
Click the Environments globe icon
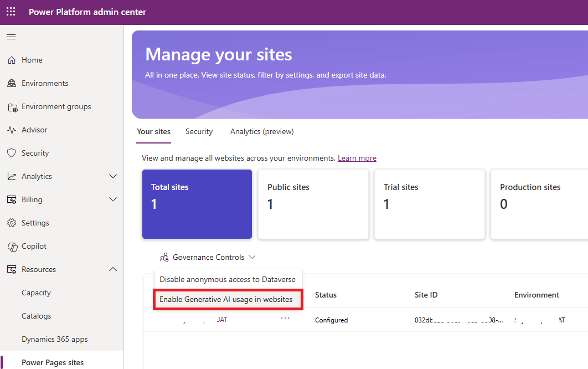(x=12, y=83)
